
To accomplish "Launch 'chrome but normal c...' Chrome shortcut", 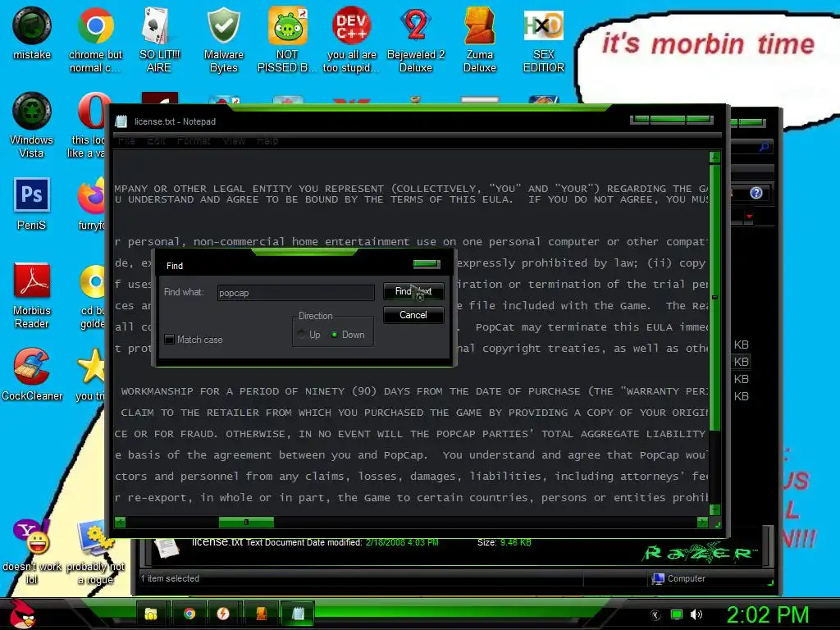I will [95, 39].
